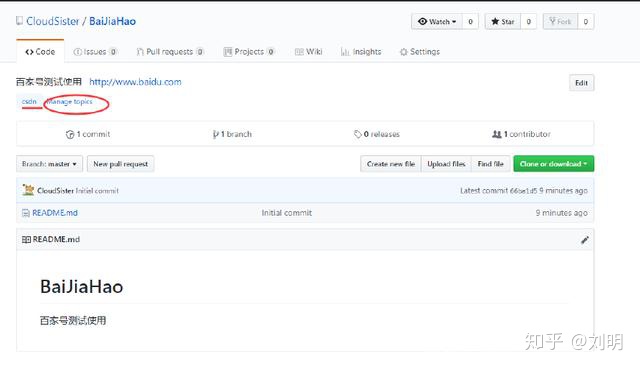This screenshot has width=640, height=368.
Task: Switch to the Issues tab
Action: pos(95,52)
